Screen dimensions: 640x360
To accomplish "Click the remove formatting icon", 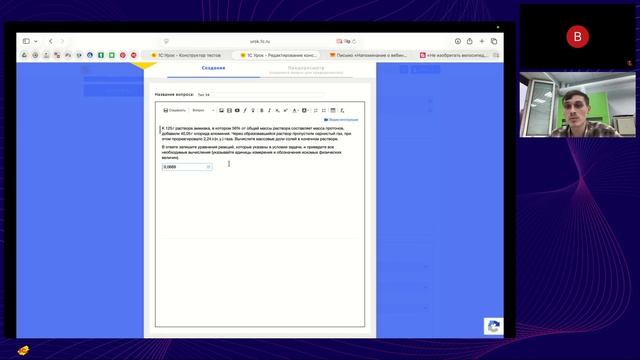I will click(x=342, y=110).
